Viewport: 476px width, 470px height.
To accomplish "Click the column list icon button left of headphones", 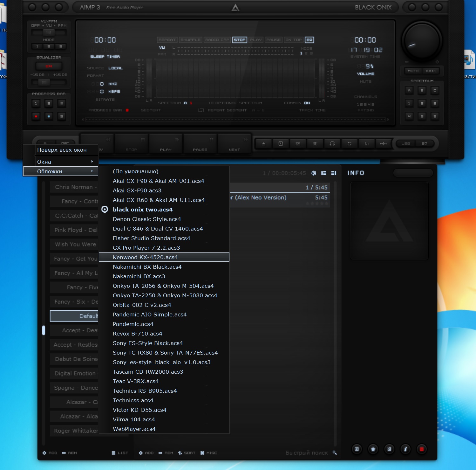I will tap(315, 144).
